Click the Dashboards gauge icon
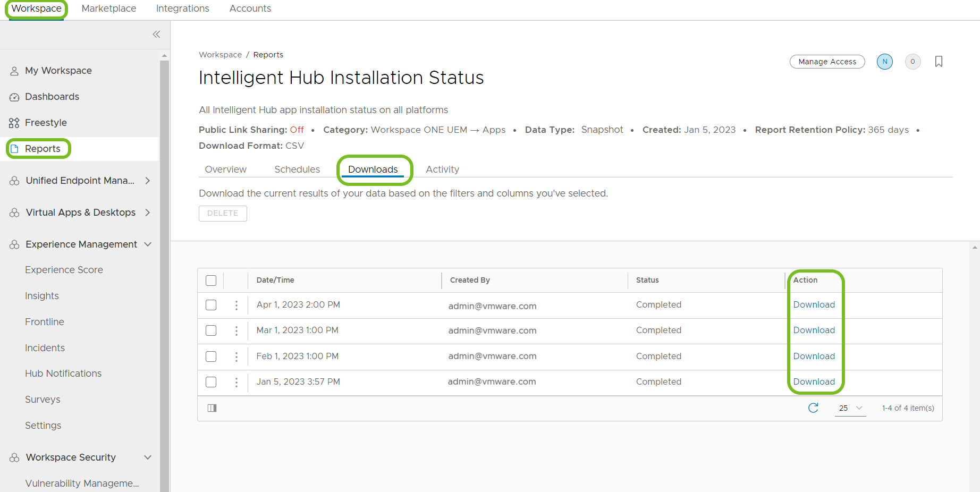The image size is (980, 492). [x=14, y=97]
